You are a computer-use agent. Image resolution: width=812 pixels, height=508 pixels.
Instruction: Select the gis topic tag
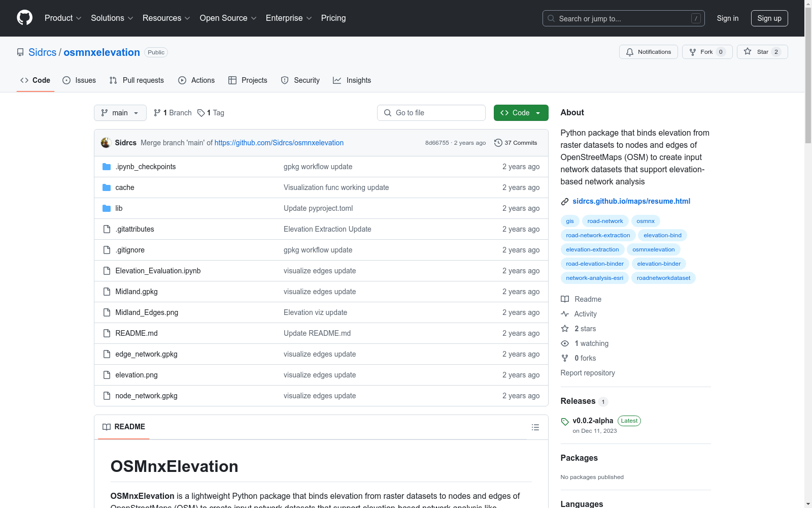point(570,221)
